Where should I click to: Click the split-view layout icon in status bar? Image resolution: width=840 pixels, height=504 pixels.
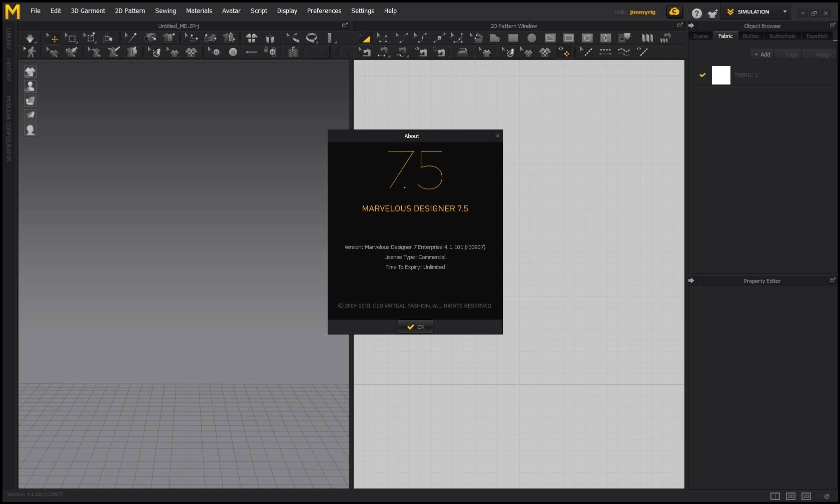point(775,496)
